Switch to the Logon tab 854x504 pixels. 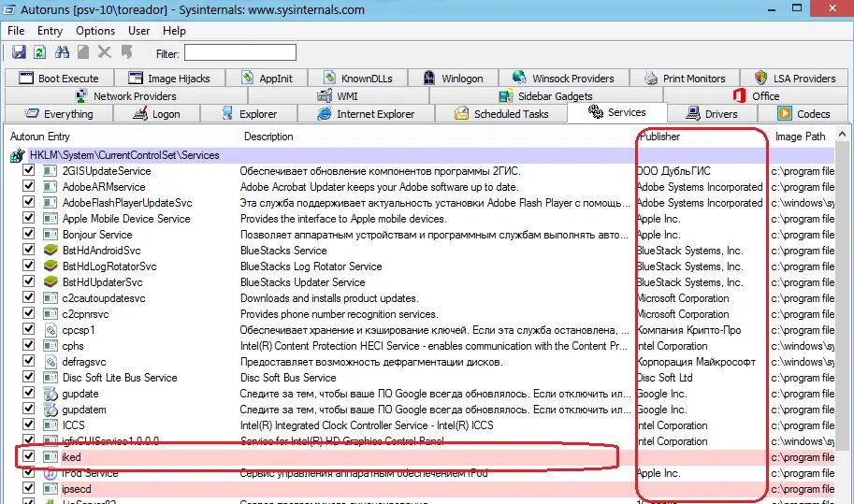[157, 114]
